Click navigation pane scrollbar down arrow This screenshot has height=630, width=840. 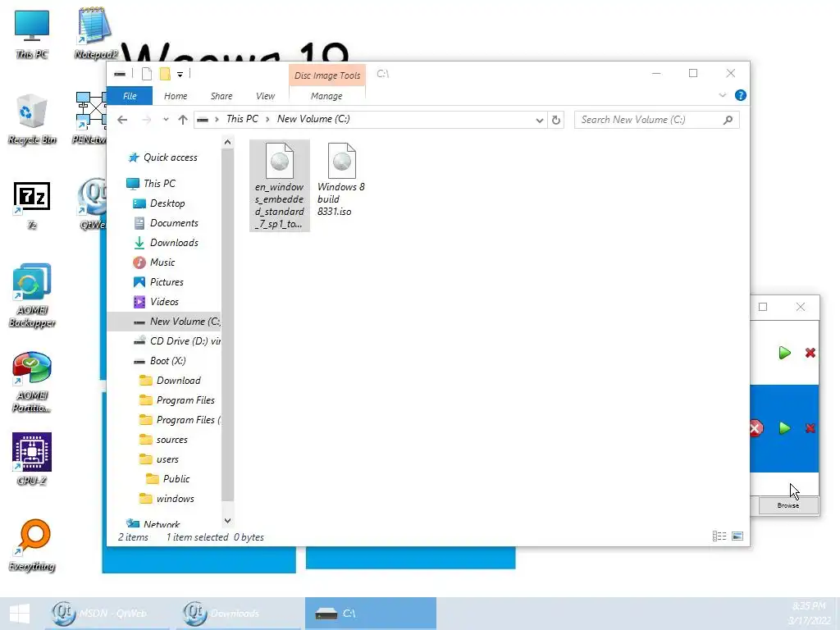point(228,520)
